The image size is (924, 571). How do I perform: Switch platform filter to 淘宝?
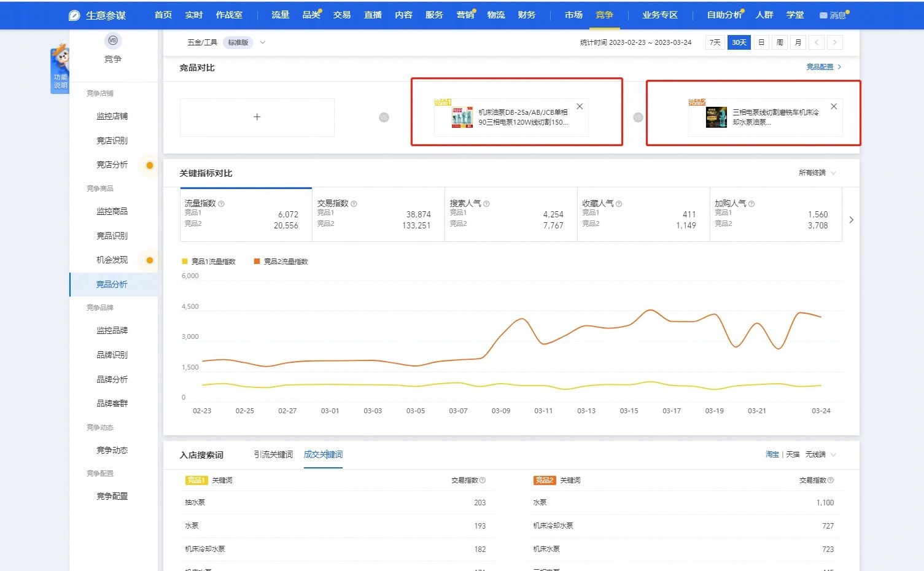(x=772, y=454)
